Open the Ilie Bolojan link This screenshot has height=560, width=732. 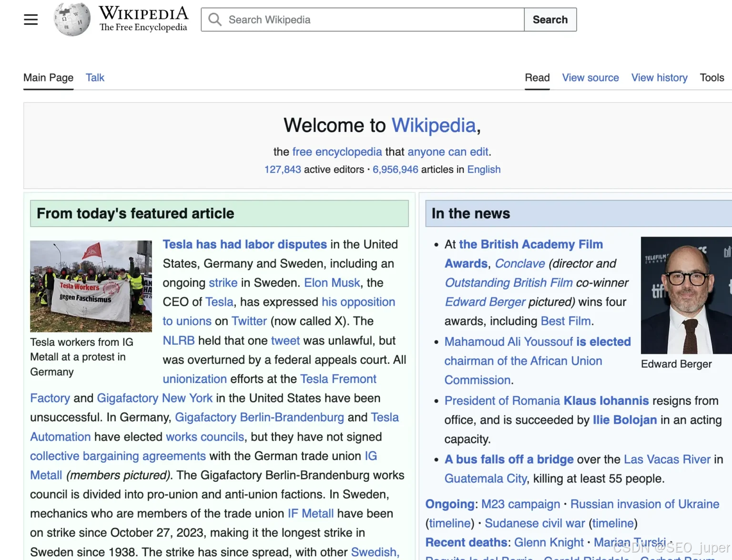tap(625, 420)
